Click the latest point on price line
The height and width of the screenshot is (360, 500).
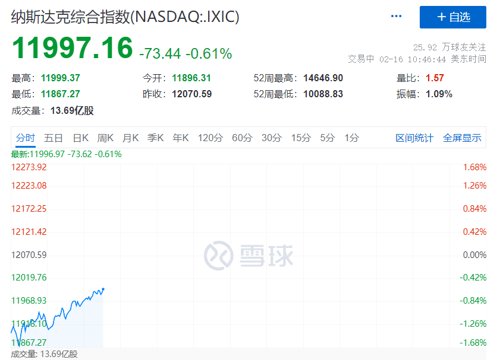tap(103, 289)
